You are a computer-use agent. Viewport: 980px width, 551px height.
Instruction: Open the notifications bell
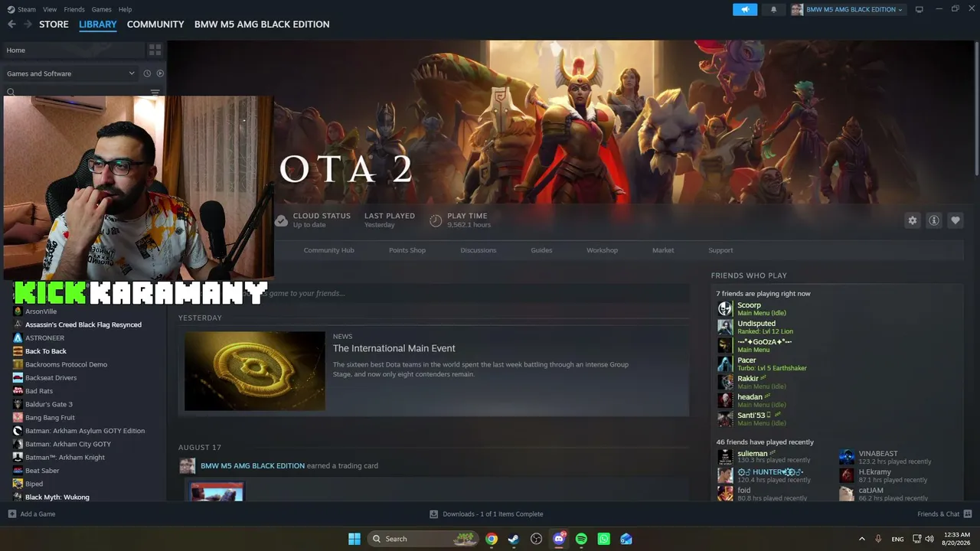pos(773,9)
